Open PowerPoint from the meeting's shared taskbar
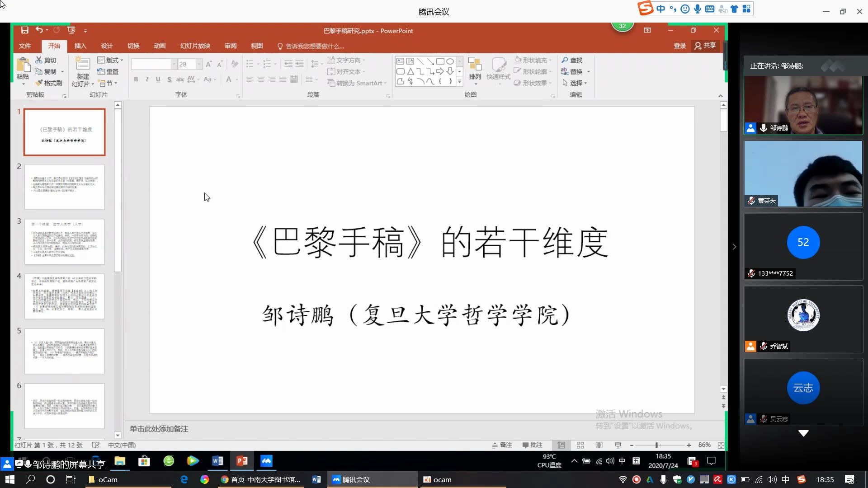868x488 pixels. tap(242, 461)
